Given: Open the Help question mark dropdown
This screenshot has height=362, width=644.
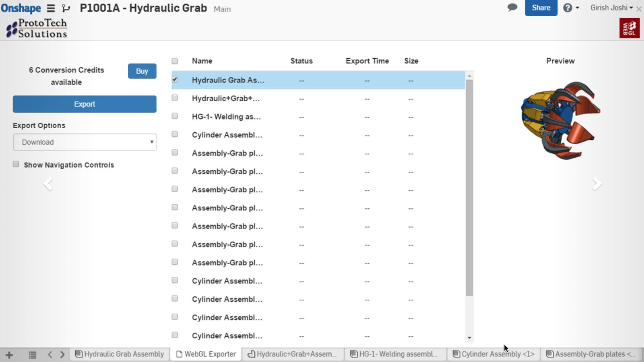Looking at the screenshot, I should pos(571,8).
